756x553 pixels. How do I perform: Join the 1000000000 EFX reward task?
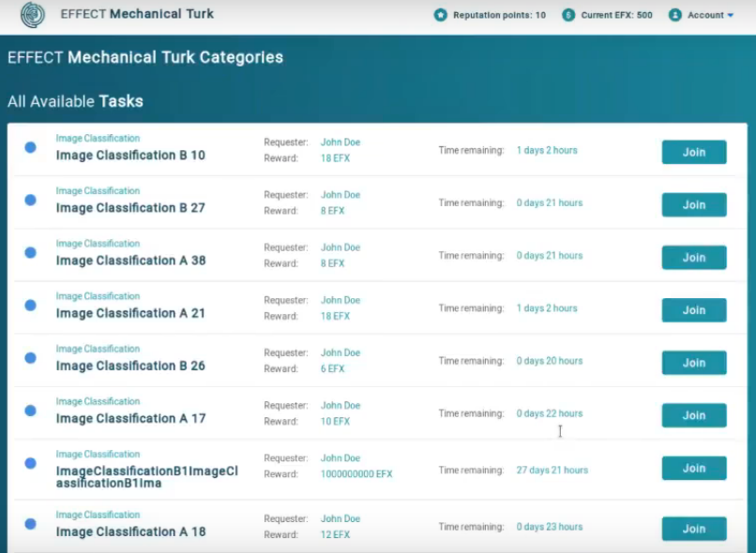(x=694, y=469)
